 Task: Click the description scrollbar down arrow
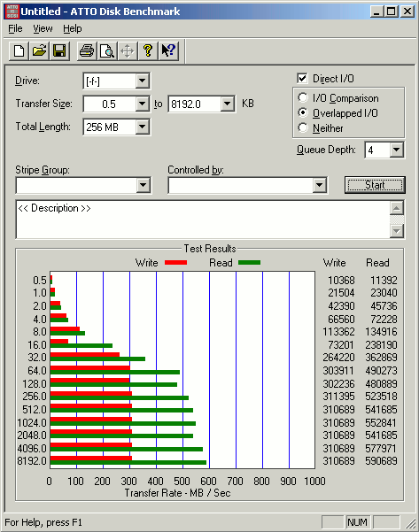coord(397,231)
